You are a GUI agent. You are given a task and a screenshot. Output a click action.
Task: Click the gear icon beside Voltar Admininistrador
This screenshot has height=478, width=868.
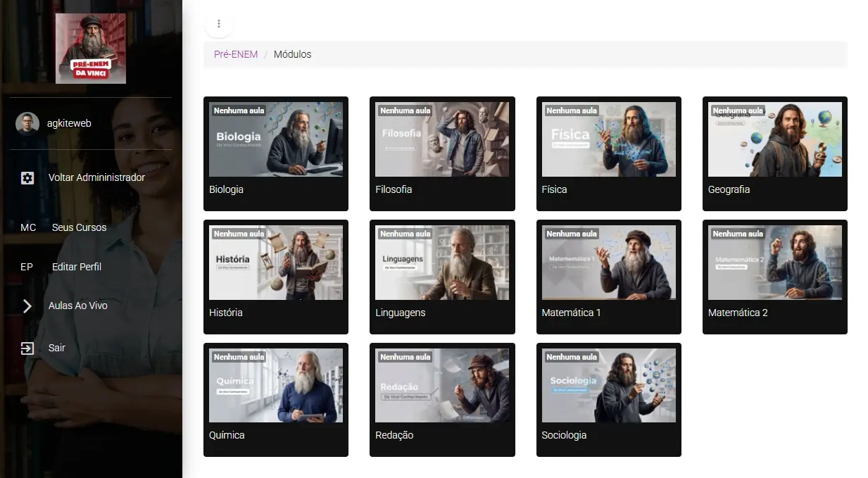(x=27, y=178)
